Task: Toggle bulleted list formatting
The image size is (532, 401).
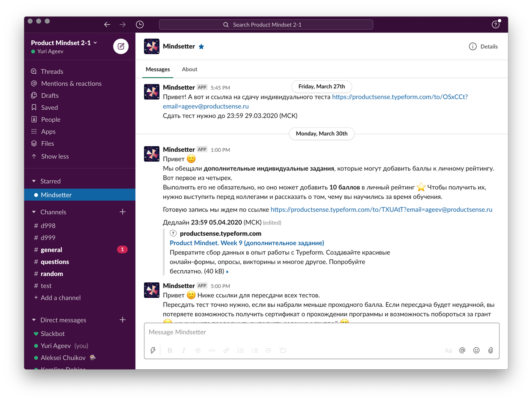Action: point(254,350)
